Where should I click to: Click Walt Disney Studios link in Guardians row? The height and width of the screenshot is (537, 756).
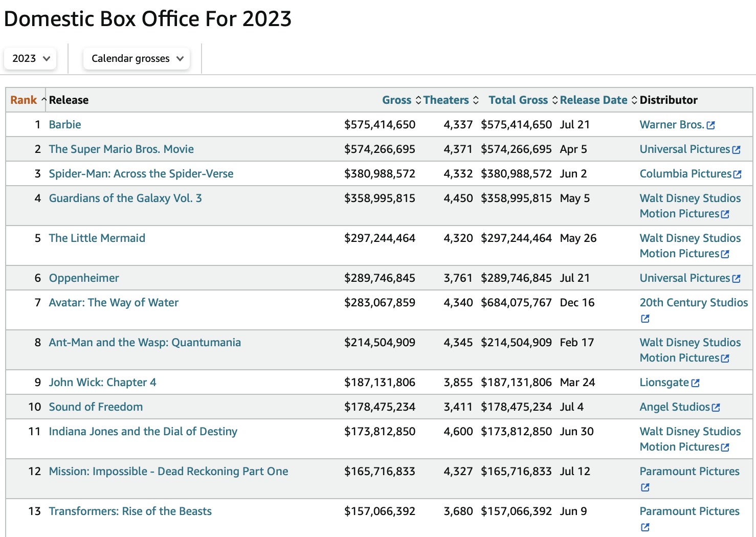coord(690,206)
